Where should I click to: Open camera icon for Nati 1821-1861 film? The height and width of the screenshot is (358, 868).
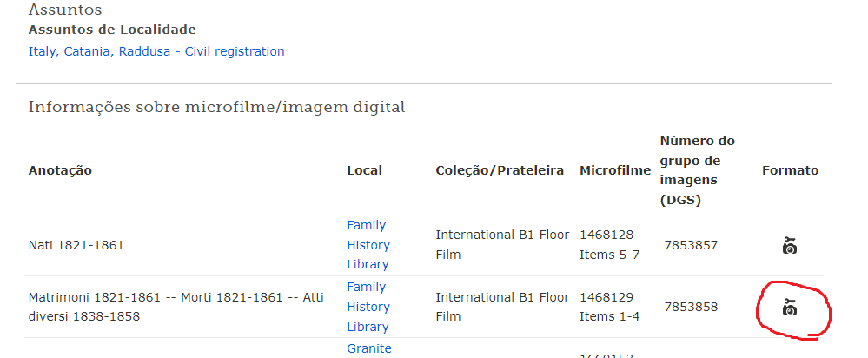[790, 245]
